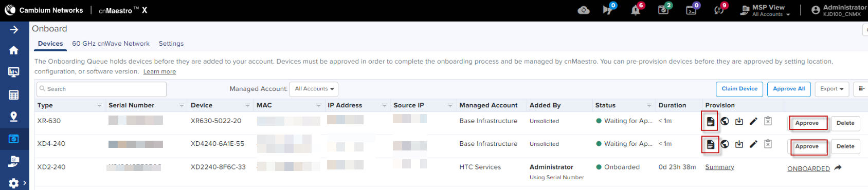Open the Inventory table sidebar icon
Screen dimensions: 868x190
click(x=14, y=94)
